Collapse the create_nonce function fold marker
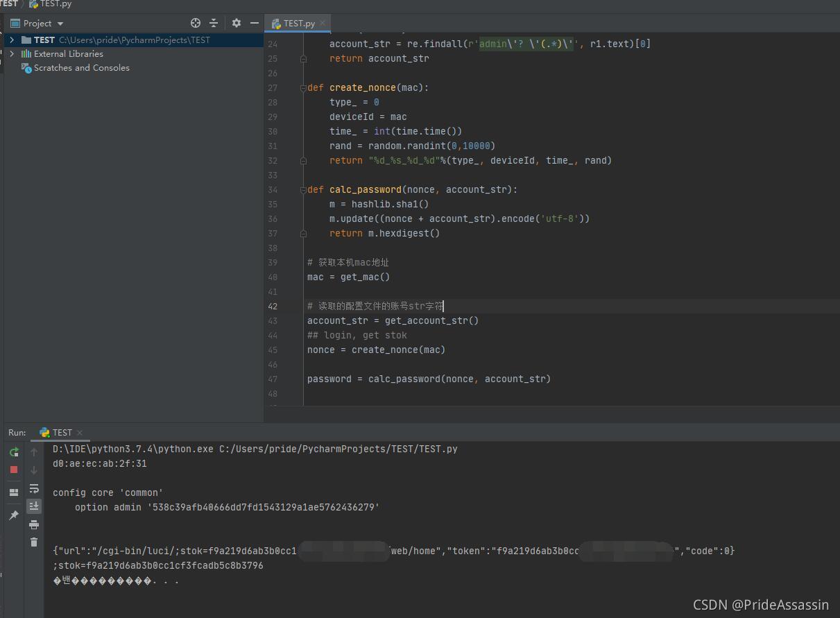 (x=303, y=88)
